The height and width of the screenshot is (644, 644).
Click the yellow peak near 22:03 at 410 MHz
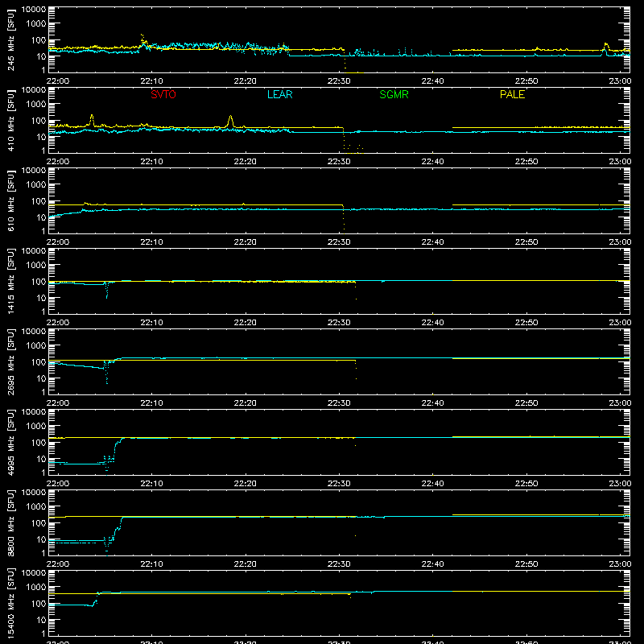click(92, 120)
